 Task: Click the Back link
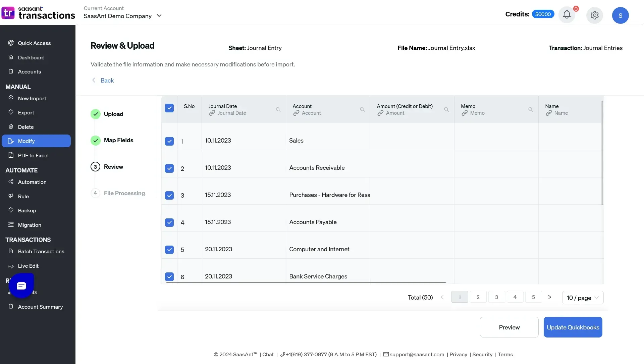click(103, 80)
